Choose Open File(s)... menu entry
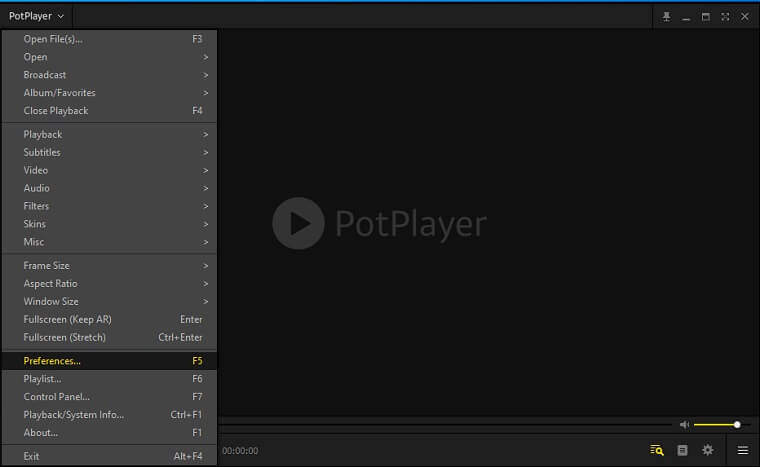 (x=110, y=39)
